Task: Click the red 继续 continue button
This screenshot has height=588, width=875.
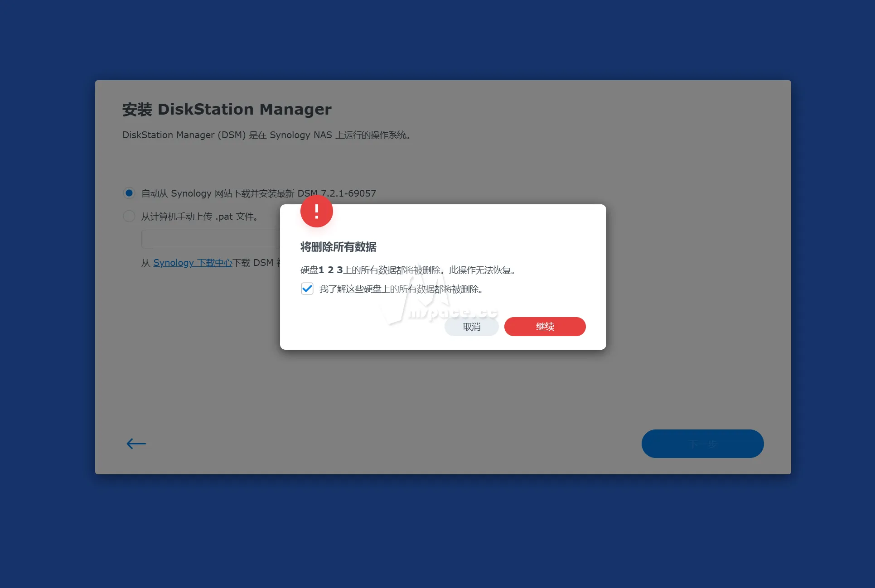Action: (x=545, y=327)
